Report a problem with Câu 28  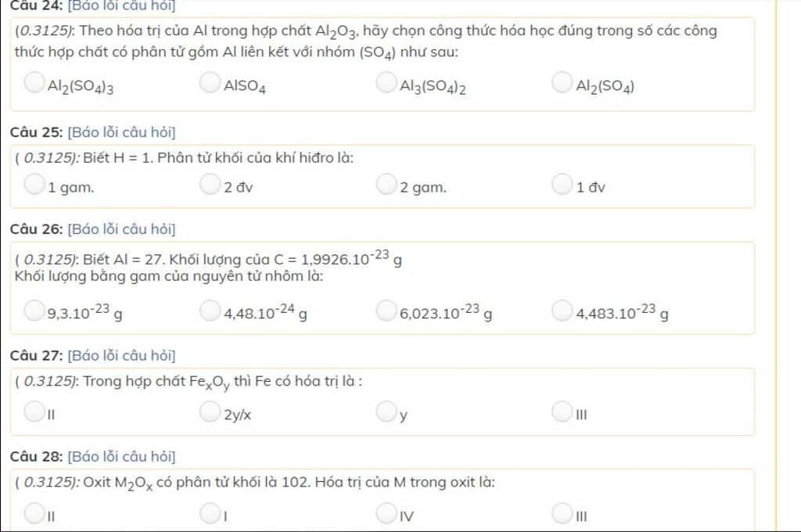pos(122,456)
